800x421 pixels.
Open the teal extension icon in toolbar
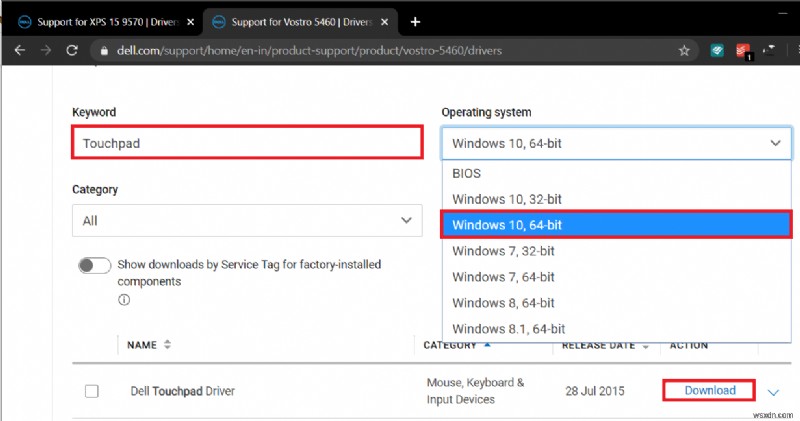click(x=717, y=50)
